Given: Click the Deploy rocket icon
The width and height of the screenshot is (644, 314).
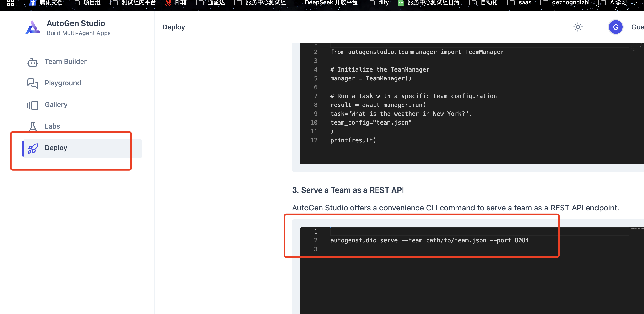Looking at the screenshot, I should pyautogui.click(x=33, y=148).
